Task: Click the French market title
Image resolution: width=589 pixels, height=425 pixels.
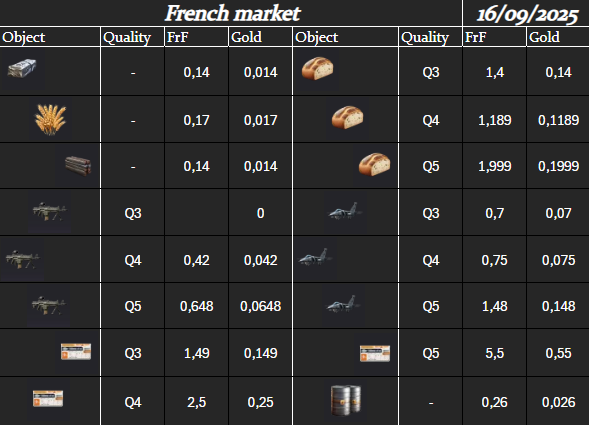Action: pos(233,13)
